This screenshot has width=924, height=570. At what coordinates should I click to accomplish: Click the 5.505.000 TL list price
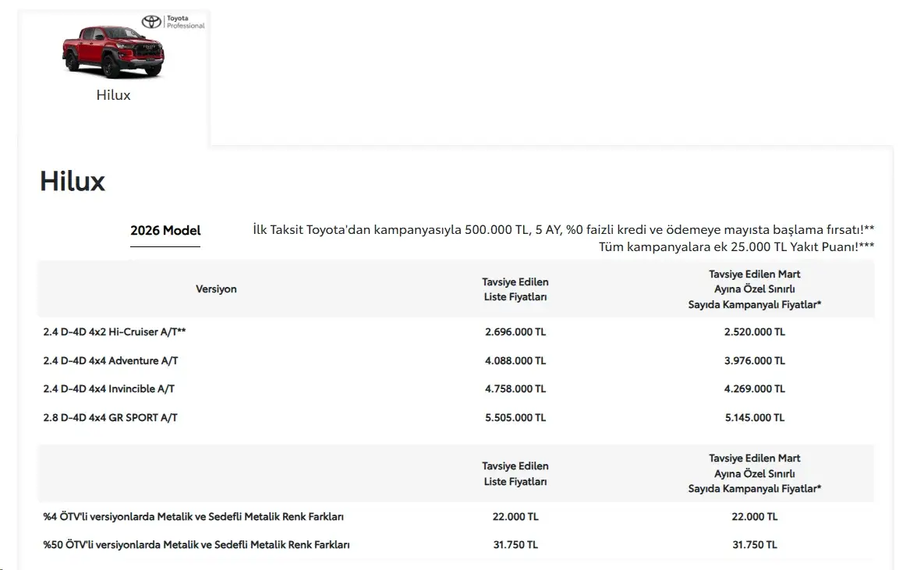[515, 417]
